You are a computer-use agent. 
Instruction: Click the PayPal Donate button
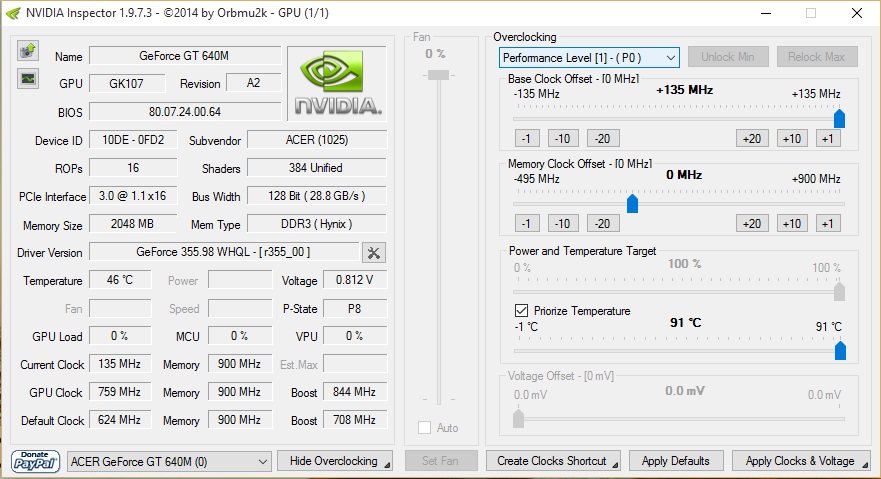pos(35,461)
